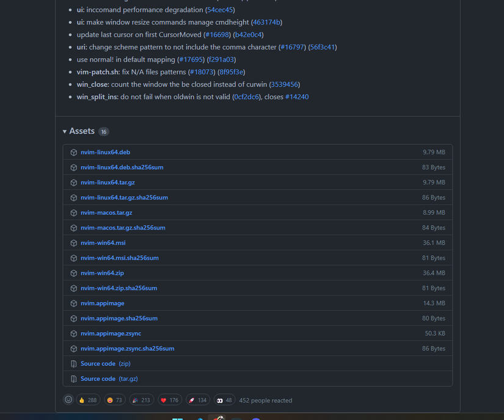Open commit 54cec45 link
The image size is (504, 420).
pos(220,10)
